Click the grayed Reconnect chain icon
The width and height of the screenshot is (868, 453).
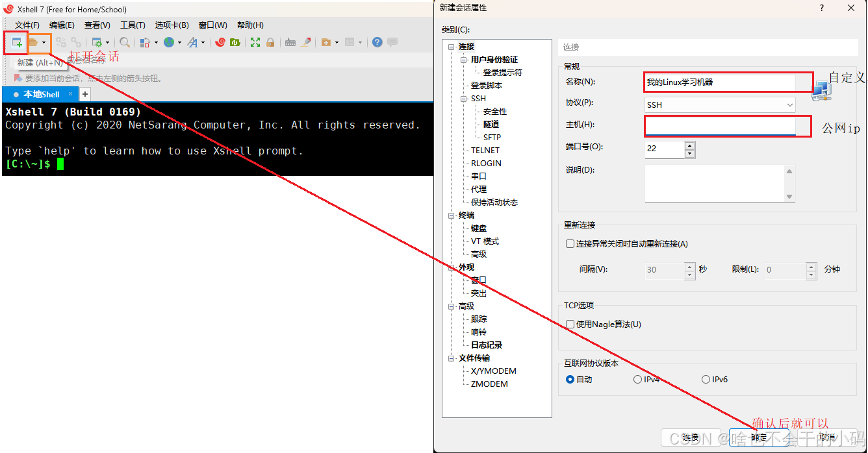tap(76, 43)
